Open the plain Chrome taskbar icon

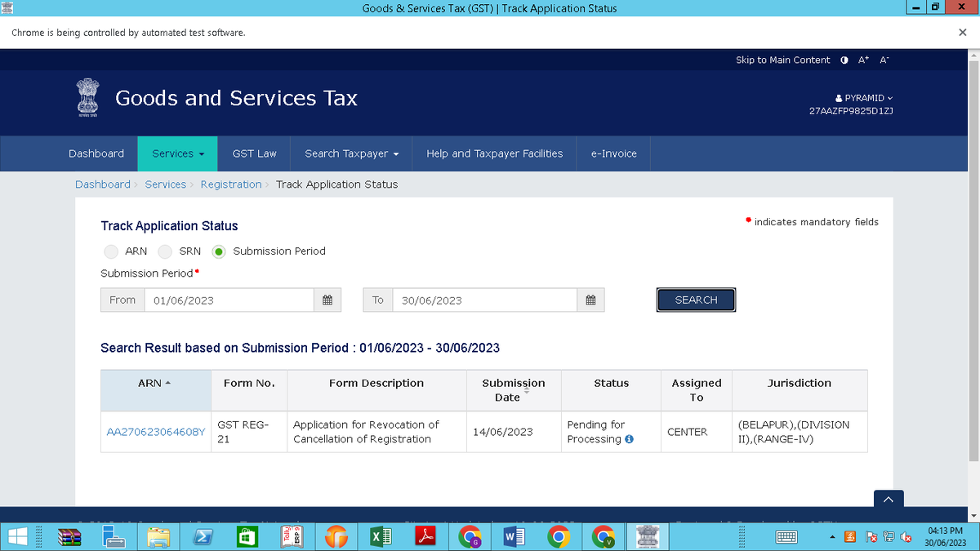559,537
